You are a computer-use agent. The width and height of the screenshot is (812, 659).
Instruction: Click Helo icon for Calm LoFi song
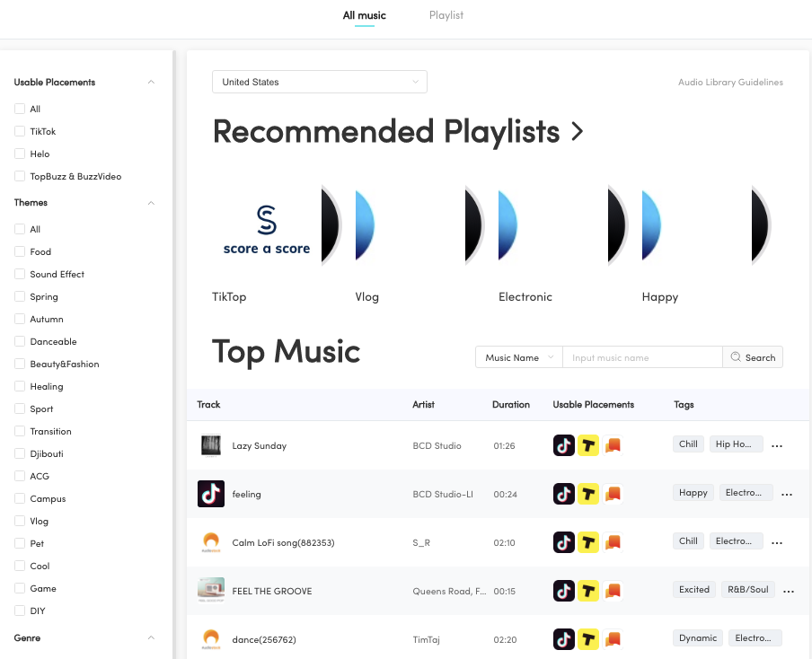(613, 542)
